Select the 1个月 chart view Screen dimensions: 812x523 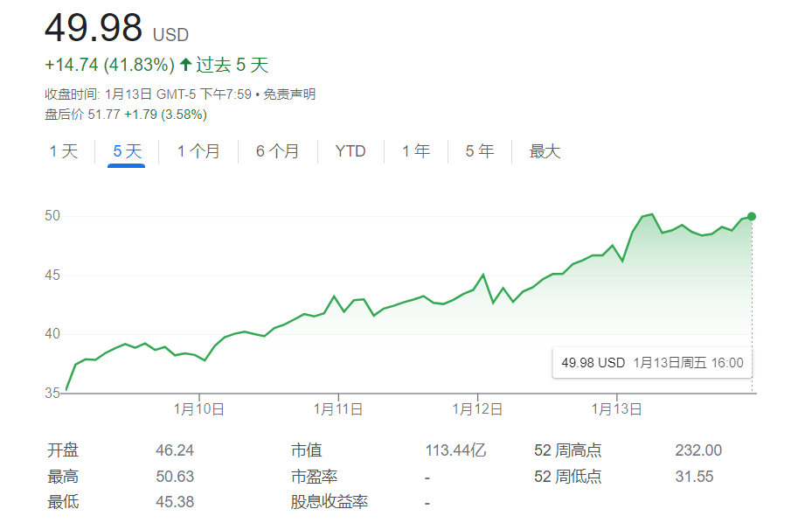(x=198, y=150)
